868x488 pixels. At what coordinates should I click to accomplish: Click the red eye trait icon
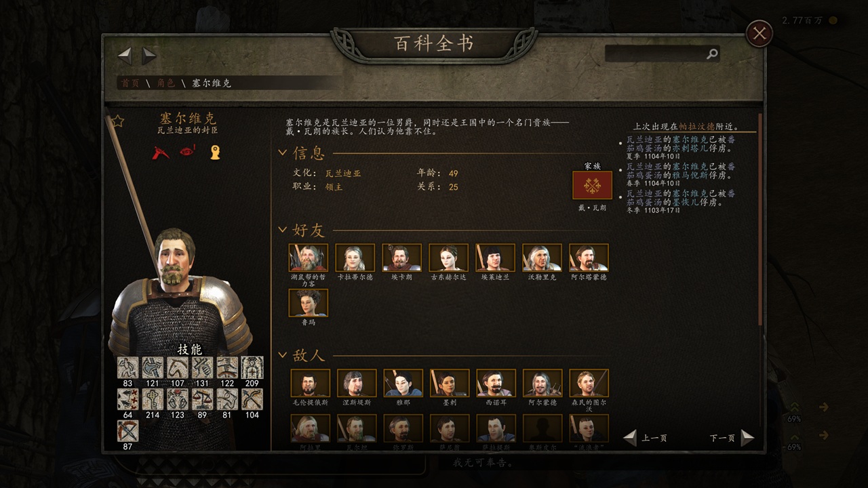(x=187, y=152)
